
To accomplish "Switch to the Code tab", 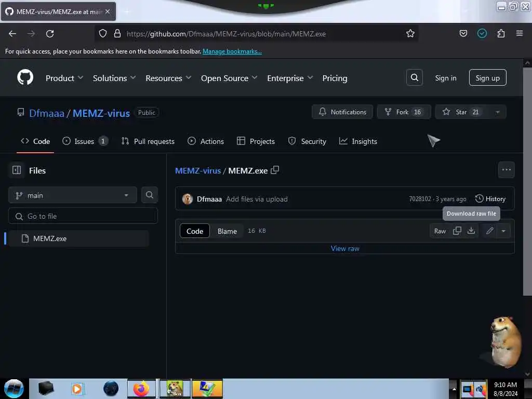I will click(x=35, y=141).
